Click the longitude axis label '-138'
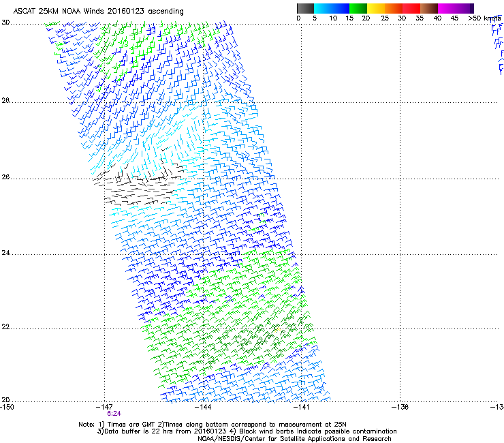This screenshot has width=504, height=443. 400,407
